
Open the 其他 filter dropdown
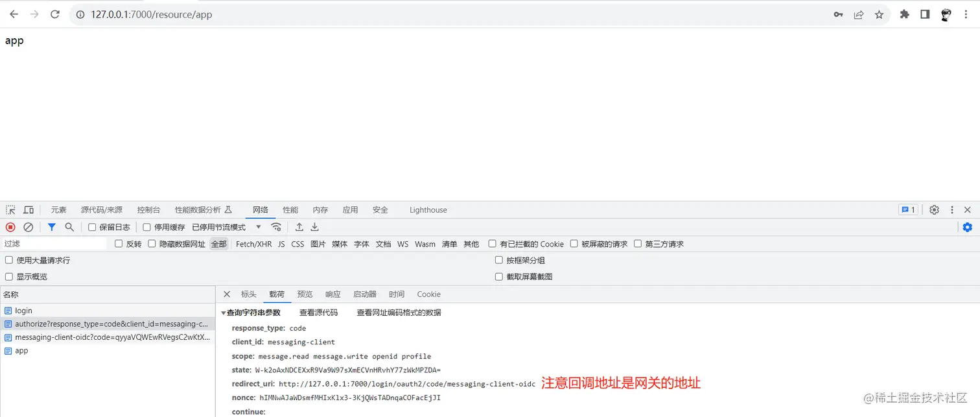coord(471,244)
